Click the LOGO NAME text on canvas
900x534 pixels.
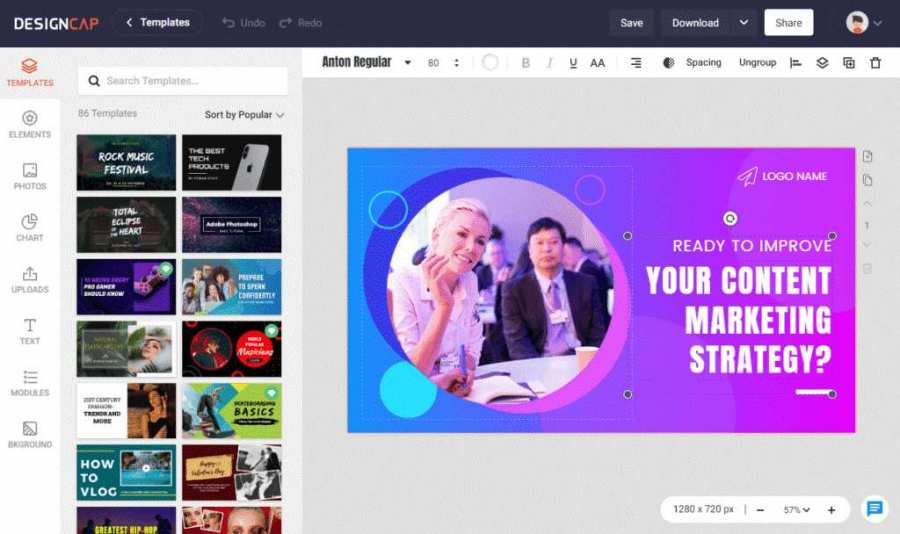[794, 176]
